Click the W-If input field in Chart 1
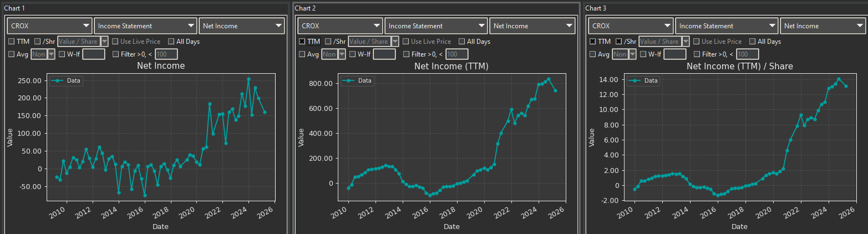 (x=94, y=54)
